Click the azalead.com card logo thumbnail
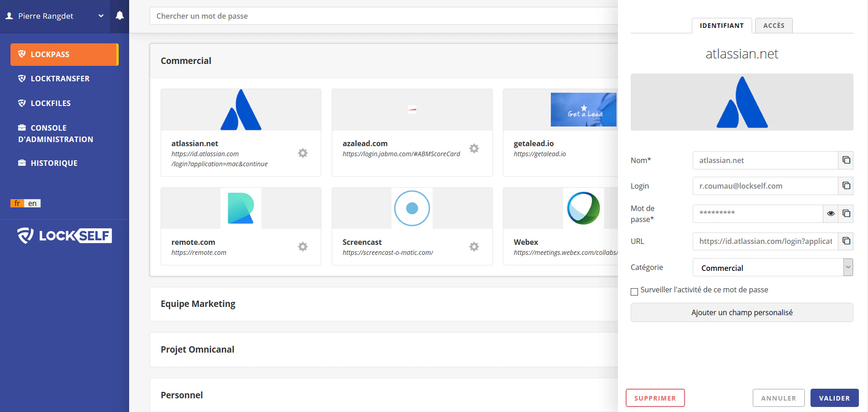The width and height of the screenshot is (868, 412). coord(412,110)
